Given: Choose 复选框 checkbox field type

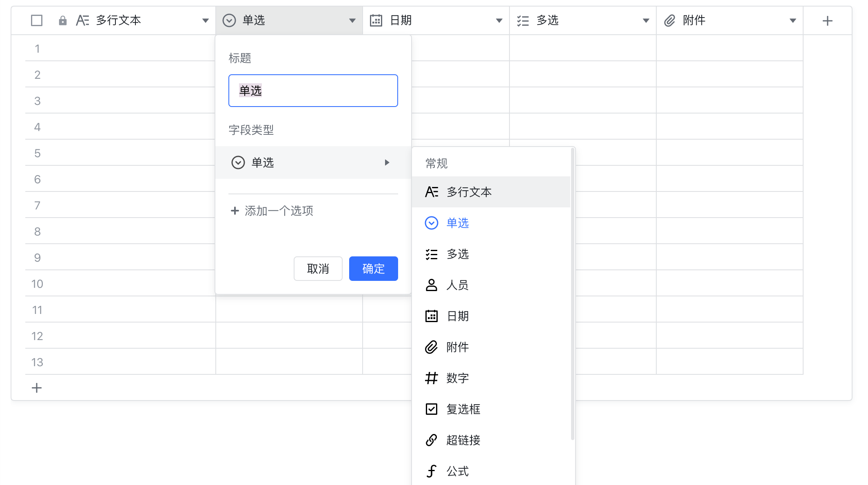Looking at the screenshot, I should point(463,409).
